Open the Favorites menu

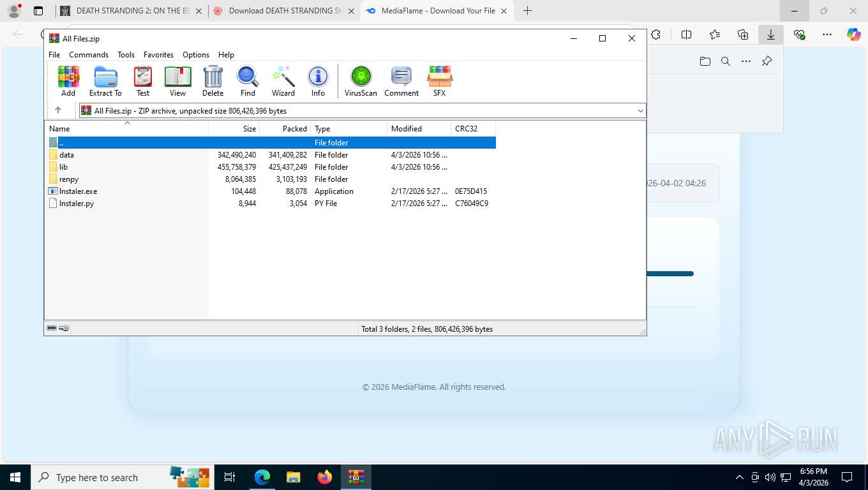click(x=158, y=55)
